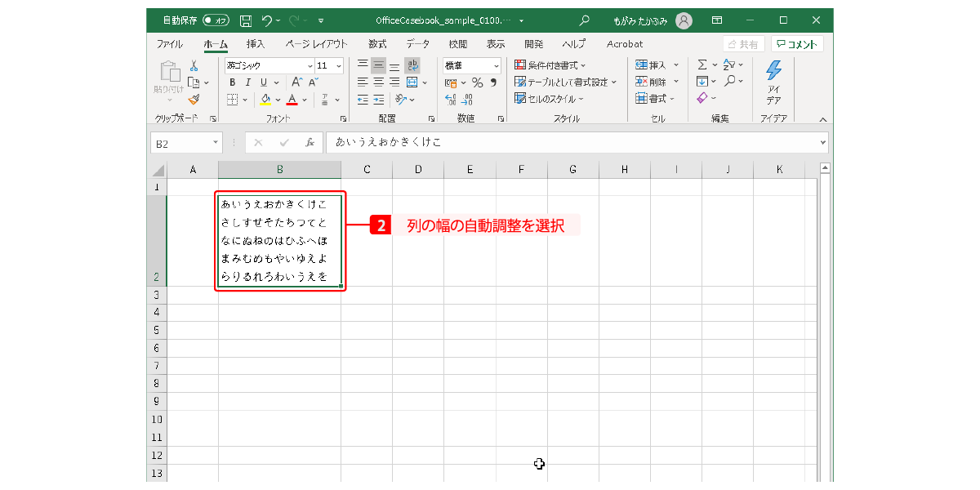Switch to the 挿入 ribbon tab
The image size is (980, 490).
pos(256,44)
